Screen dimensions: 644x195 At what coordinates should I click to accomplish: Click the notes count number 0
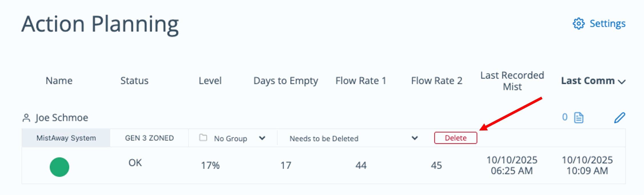565,117
